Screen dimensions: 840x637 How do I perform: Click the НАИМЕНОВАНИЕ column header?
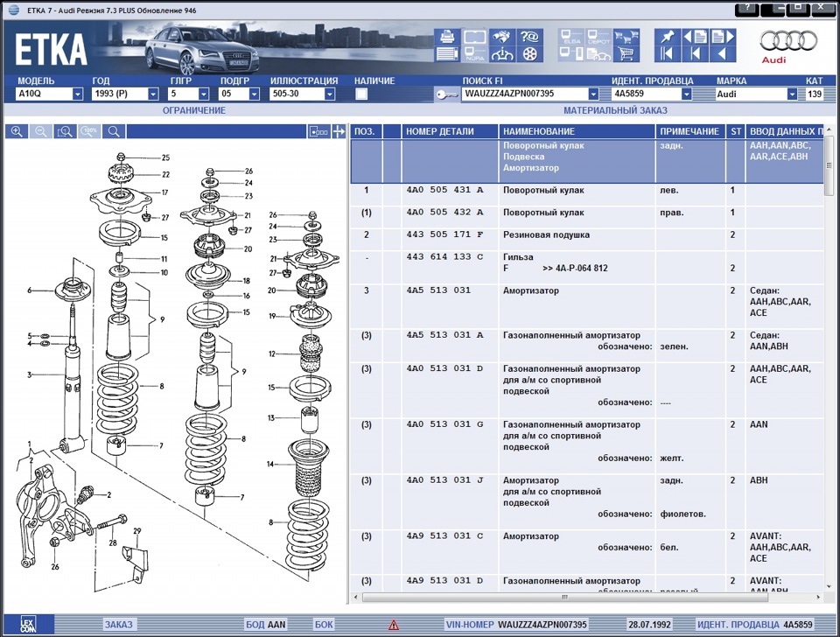(577, 131)
